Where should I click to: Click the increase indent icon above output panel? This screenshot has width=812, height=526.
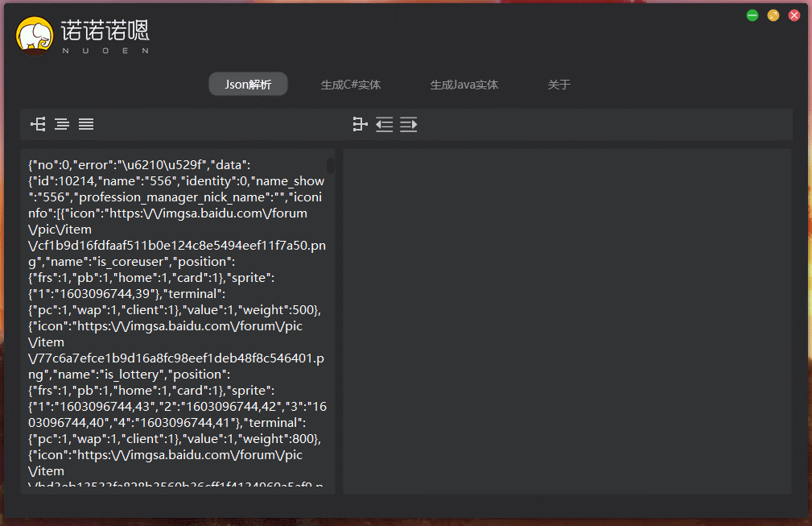[x=409, y=124]
